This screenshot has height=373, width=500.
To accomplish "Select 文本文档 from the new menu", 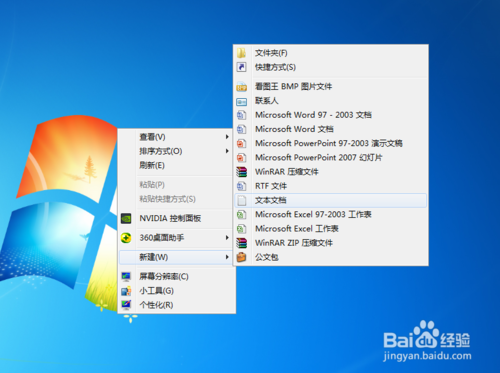I will (x=331, y=200).
